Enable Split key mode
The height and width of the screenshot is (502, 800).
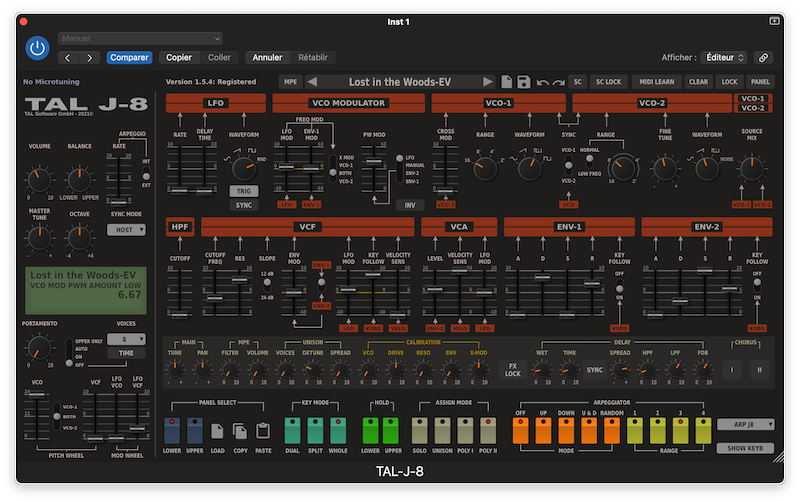[315, 431]
